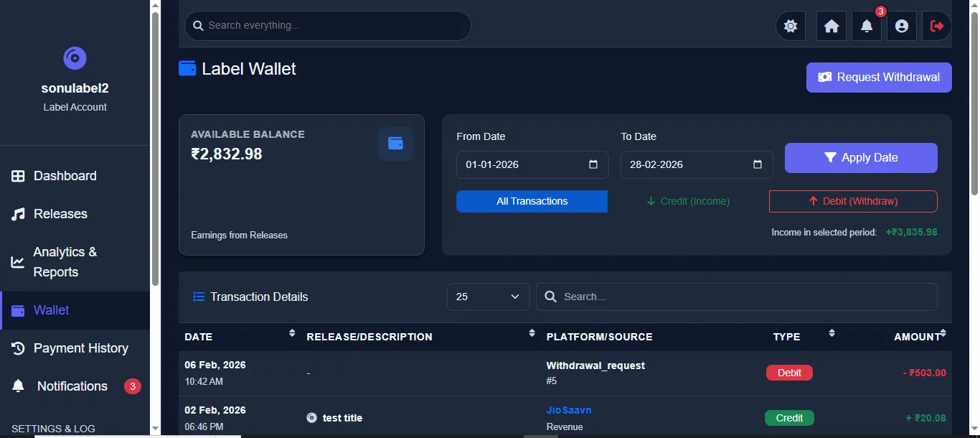
Task: Sort transactions by Date column arrows
Action: (292, 333)
